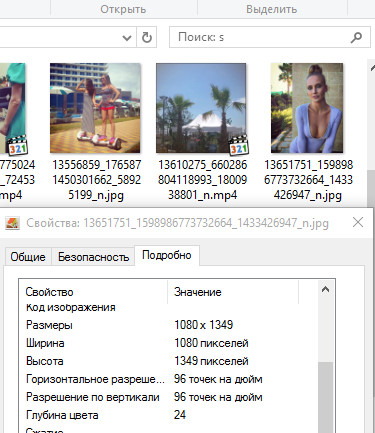Viewport: 375px width, 433px height.
Task: Click the media player badge on palm trees video
Action: point(239,145)
